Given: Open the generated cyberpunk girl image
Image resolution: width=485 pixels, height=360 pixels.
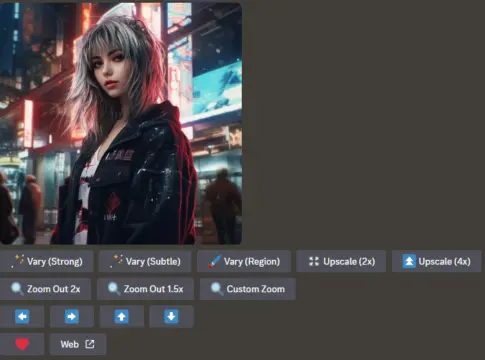Looking at the screenshot, I should click(121, 123).
